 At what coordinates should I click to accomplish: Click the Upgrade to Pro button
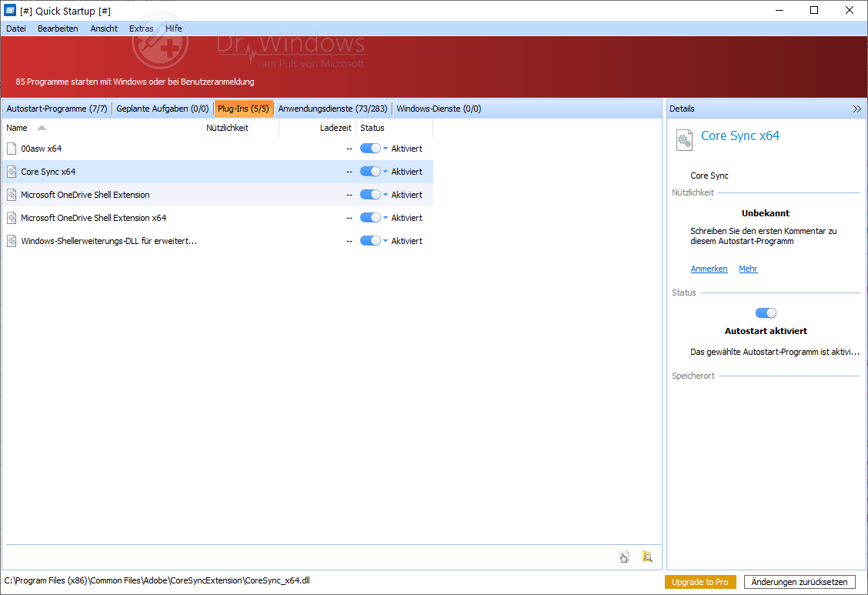point(699,582)
